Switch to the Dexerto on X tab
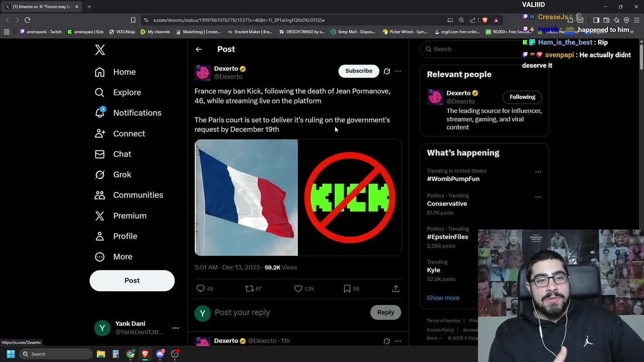 [42, 7]
